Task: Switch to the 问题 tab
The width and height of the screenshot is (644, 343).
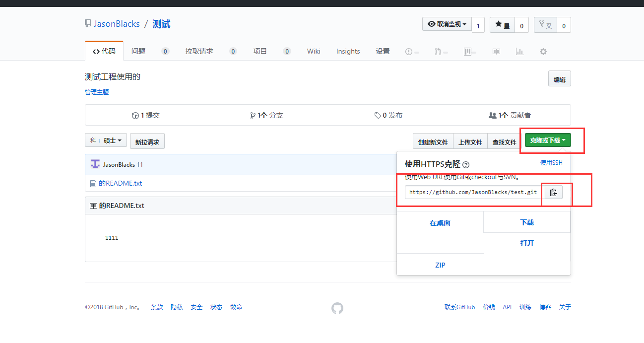Action: pos(138,51)
